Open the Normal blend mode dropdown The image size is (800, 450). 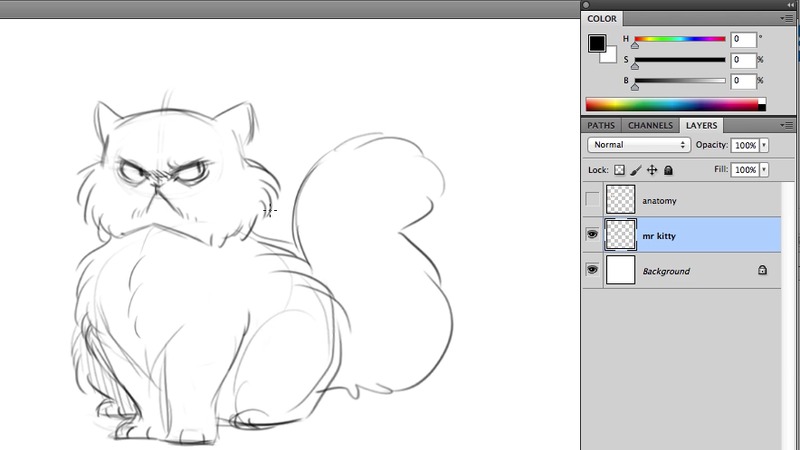click(639, 145)
